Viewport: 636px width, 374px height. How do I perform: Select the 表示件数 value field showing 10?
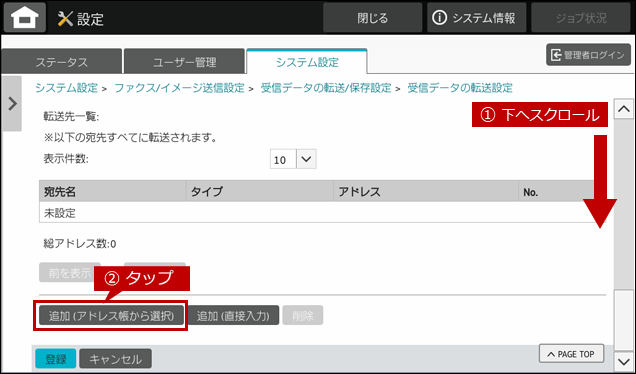tap(283, 159)
